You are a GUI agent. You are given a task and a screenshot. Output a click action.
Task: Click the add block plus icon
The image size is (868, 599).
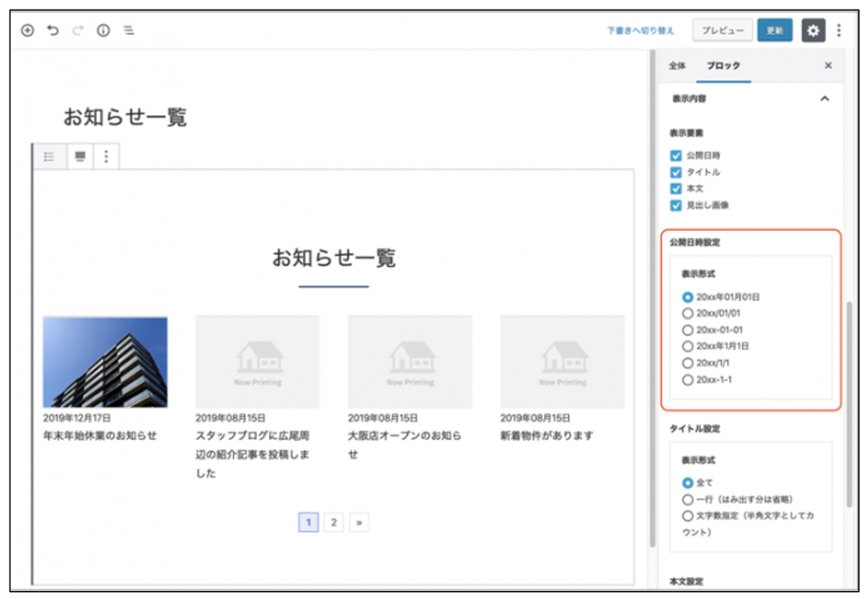[27, 30]
